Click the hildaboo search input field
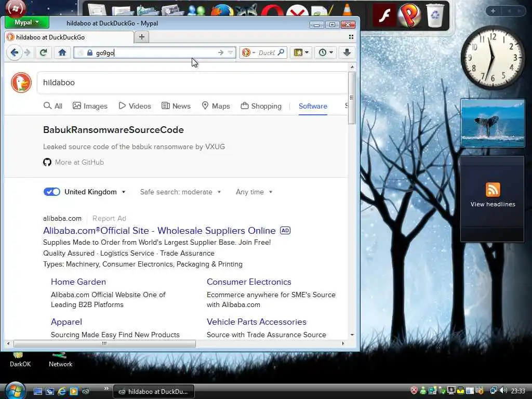Screen dimensions: 532x399 (x=192, y=83)
